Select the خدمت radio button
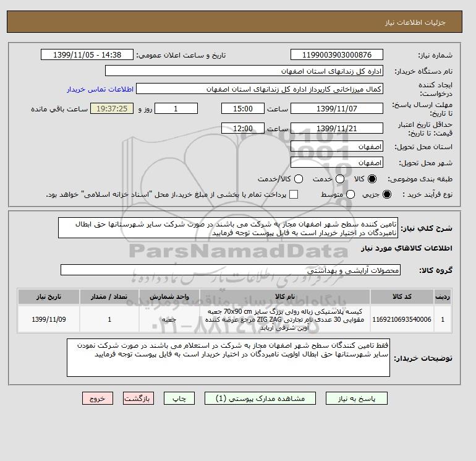Screen dimensions: 476x461 pyautogui.click(x=340, y=179)
